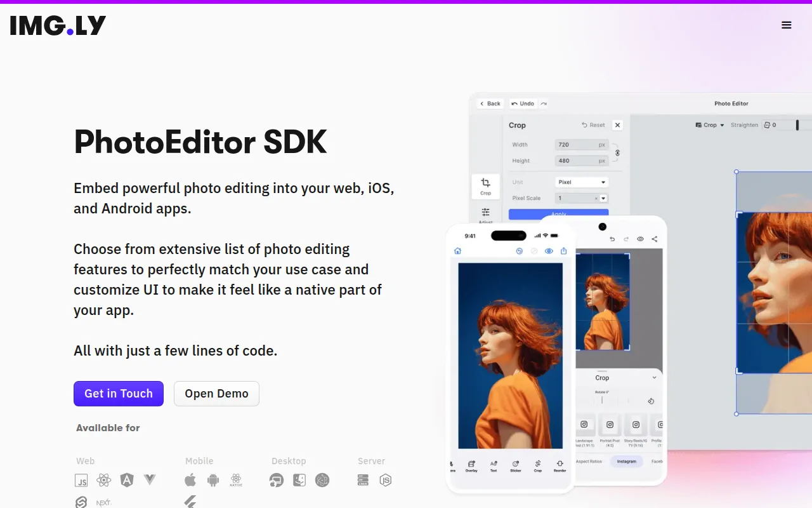Collapse the Crop sheet chevron on Android
Screen dimensions: 812x508
pyautogui.click(x=654, y=378)
